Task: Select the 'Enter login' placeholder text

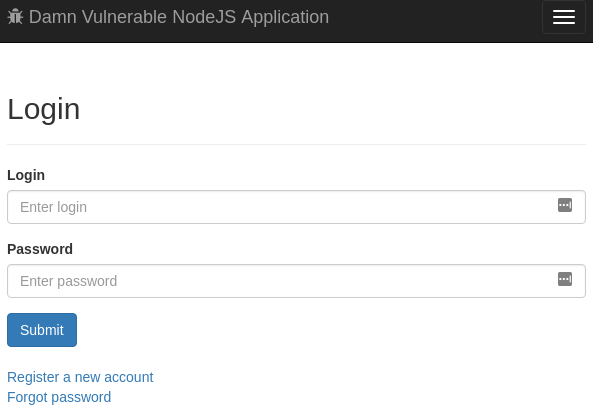Action: click(x=53, y=207)
